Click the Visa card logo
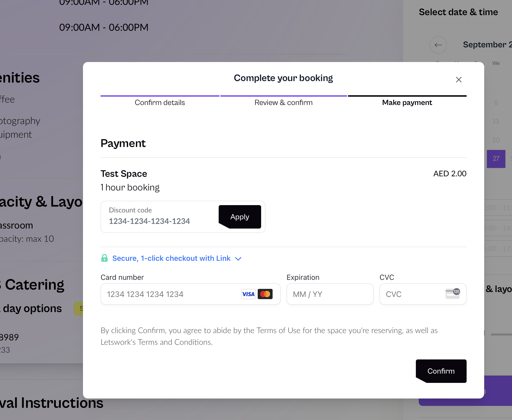The image size is (512, 420). click(248, 294)
